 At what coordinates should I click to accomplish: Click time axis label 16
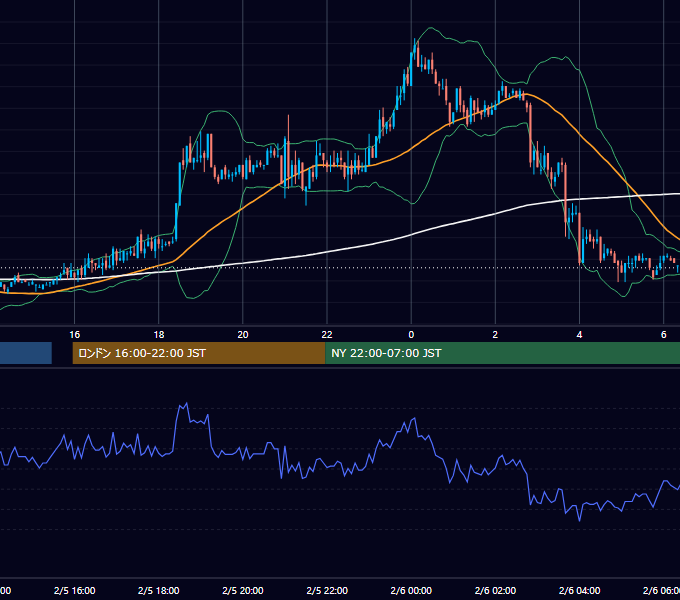coord(75,335)
